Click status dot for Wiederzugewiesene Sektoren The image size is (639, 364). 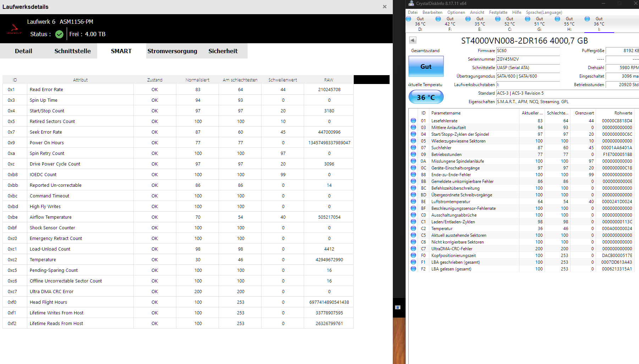click(x=413, y=141)
